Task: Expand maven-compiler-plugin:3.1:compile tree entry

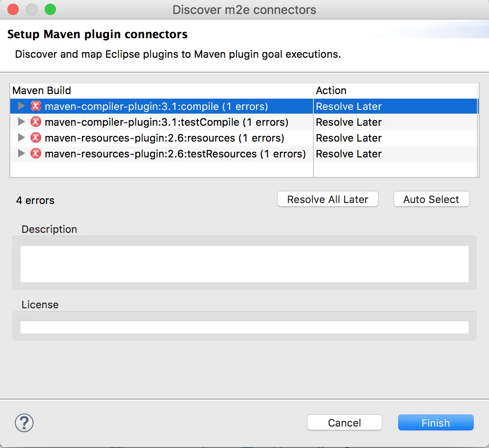Action: [x=21, y=106]
